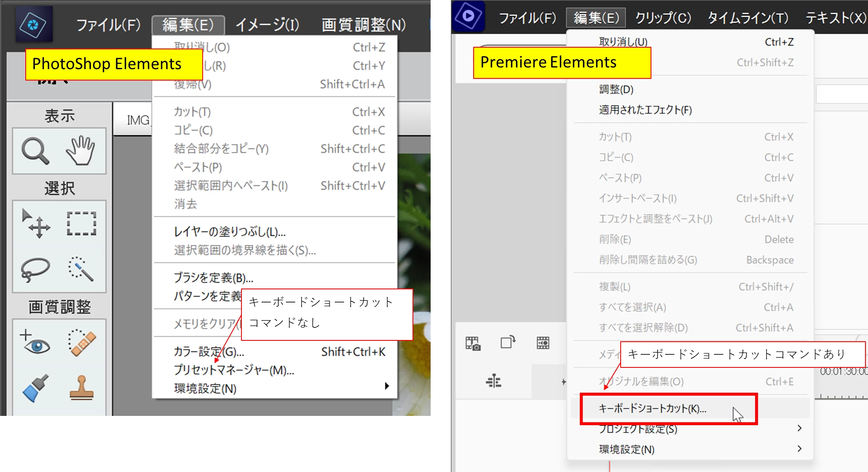This screenshot has width=868, height=472.
Task: Select the Hand tool
Action: point(81,151)
